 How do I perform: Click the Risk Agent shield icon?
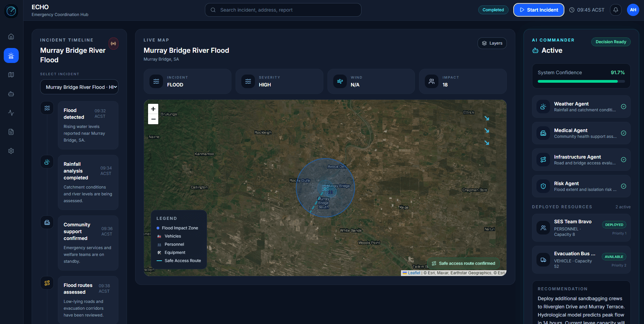pos(543,186)
